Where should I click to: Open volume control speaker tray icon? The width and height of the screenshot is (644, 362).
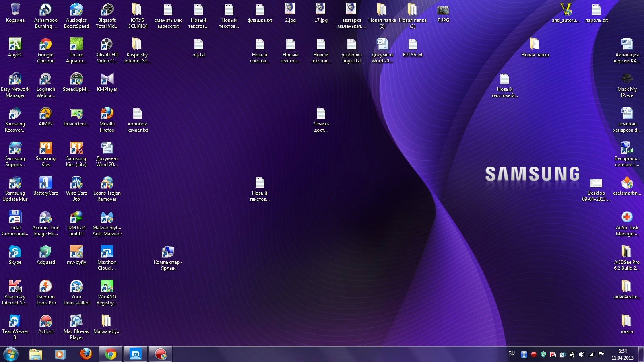(582, 354)
